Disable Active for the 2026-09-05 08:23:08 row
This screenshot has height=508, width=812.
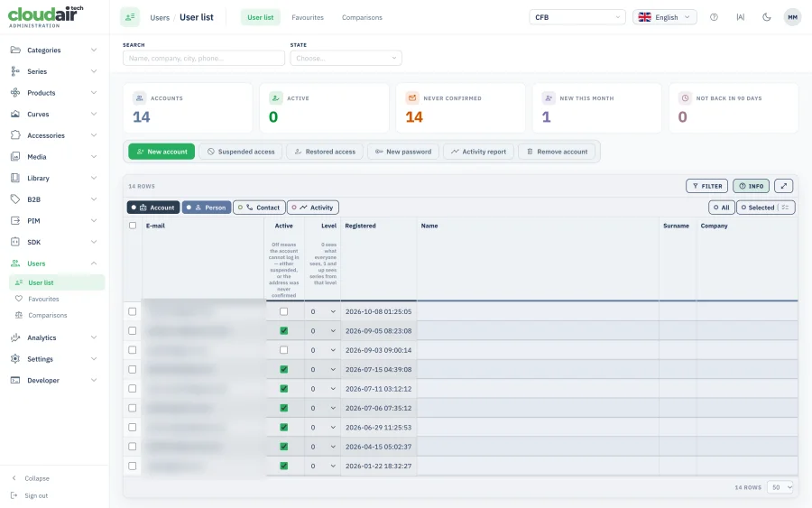pos(284,331)
